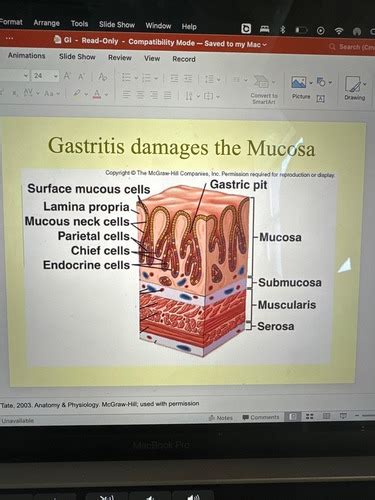Image resolution: width=375 pixels, height=500 pixels.
Task: Expand the font color dropdown arrow
Action: (x=106, y=95)
